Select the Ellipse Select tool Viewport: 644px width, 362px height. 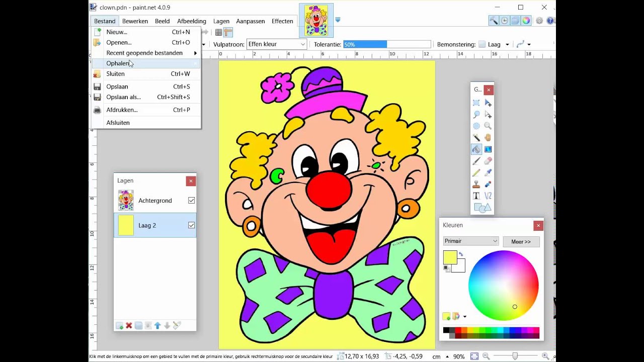476,126
